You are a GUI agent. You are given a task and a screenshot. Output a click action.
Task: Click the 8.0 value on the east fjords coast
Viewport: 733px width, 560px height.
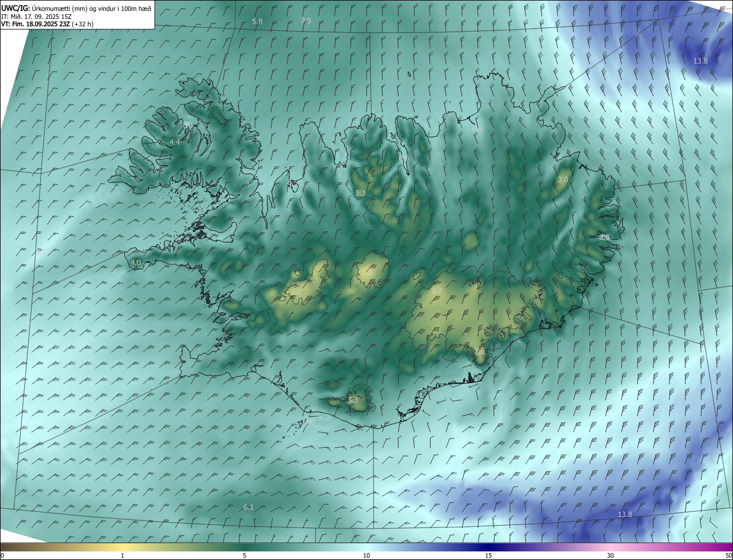tap(604, 237)
